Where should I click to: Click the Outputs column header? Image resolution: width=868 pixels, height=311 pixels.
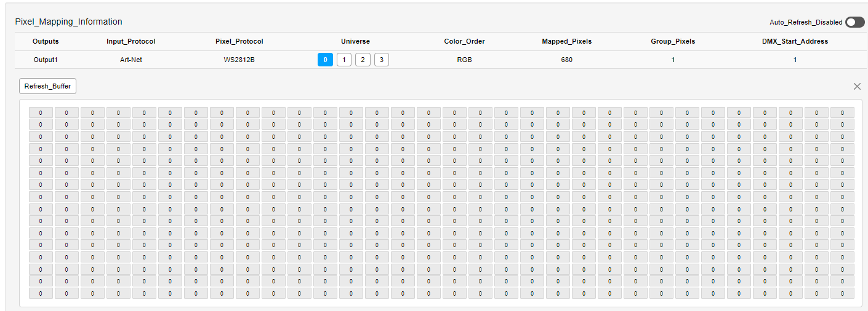pyautogui.click(x=46, y=41)
